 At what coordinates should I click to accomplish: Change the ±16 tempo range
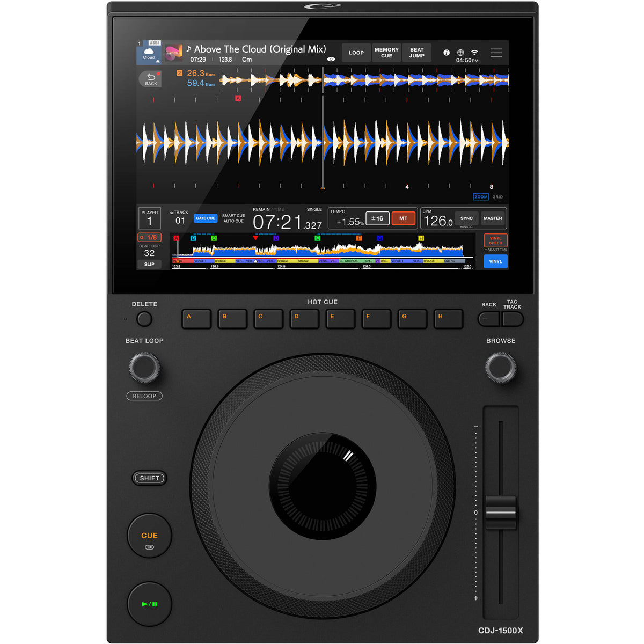(377, 218)
